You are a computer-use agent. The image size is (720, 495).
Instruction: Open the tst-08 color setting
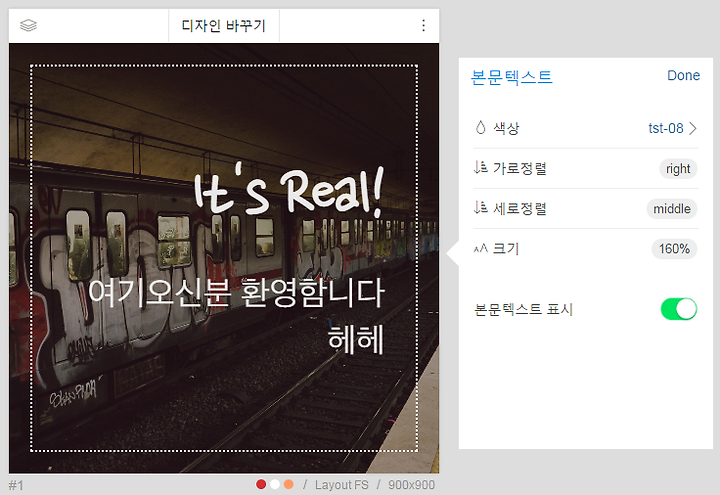coord(666,128)
